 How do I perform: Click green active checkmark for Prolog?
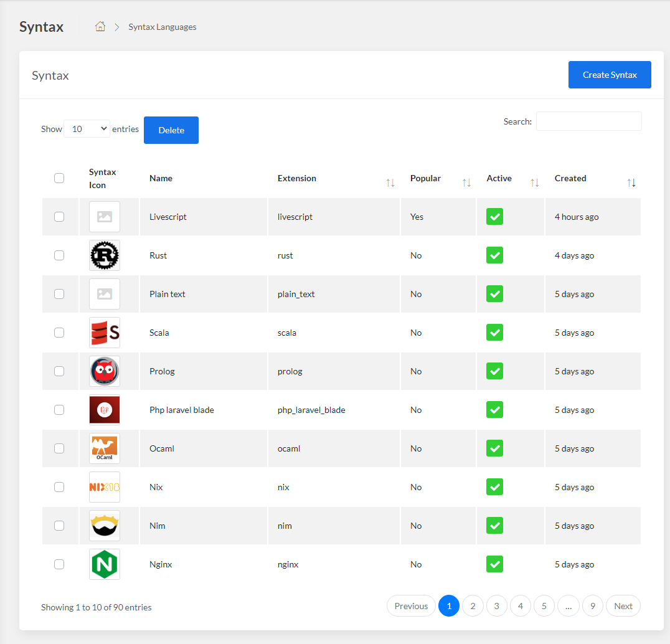coord(495,371)
